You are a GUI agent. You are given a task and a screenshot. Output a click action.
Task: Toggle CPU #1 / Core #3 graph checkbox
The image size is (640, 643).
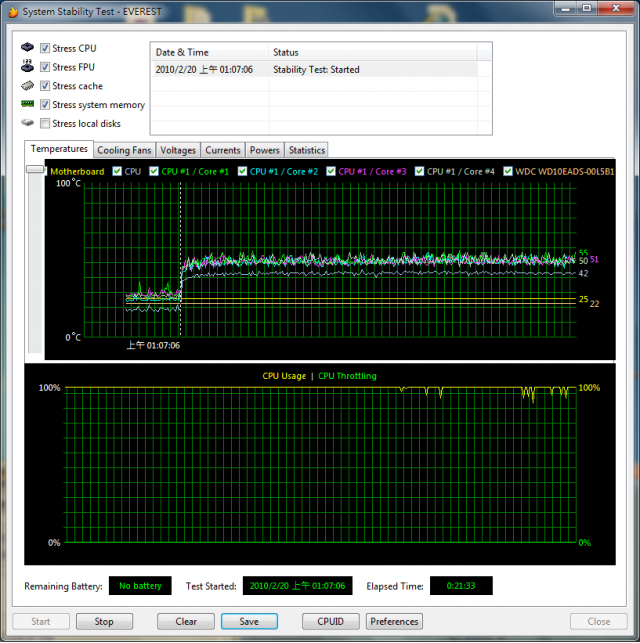331,171
